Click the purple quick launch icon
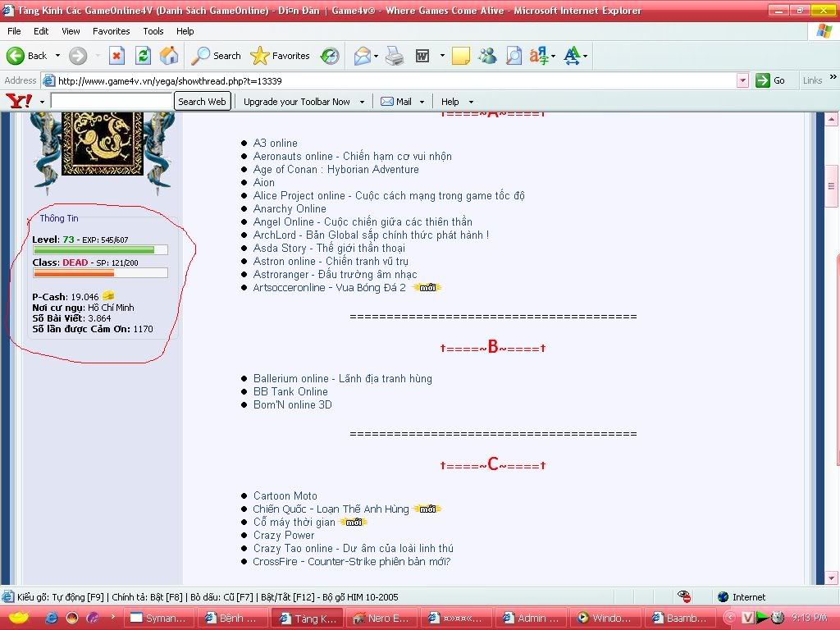 [x=93, y=618]
